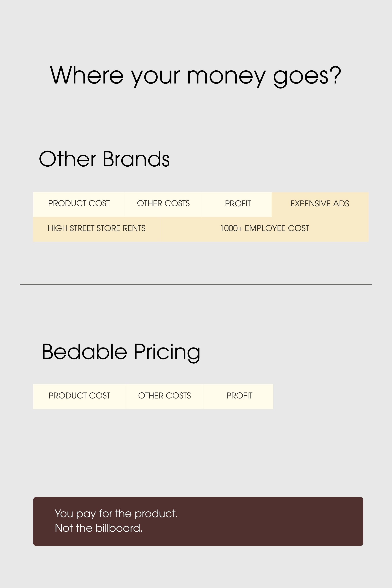This screenshot has width=392, height=588.
Task: Select PROFIT cell under Bedable Pricing
Action: tap(238, 397)
